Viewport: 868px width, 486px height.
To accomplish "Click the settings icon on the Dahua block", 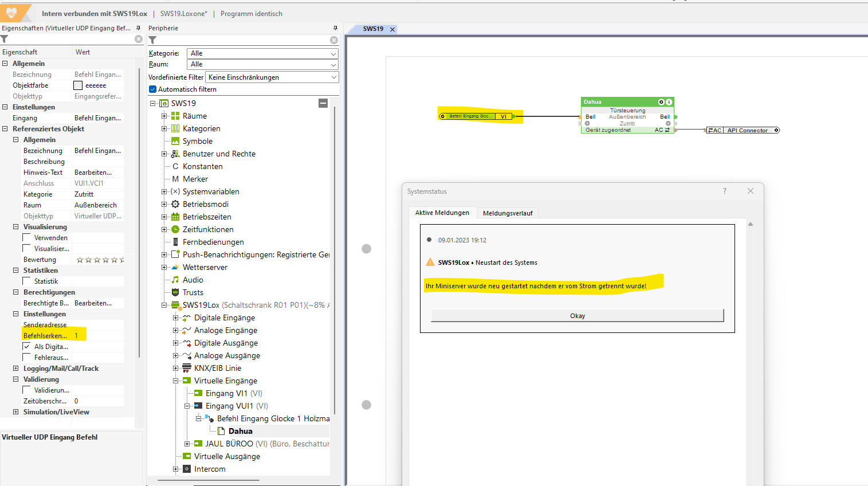I will coord(661,102).
